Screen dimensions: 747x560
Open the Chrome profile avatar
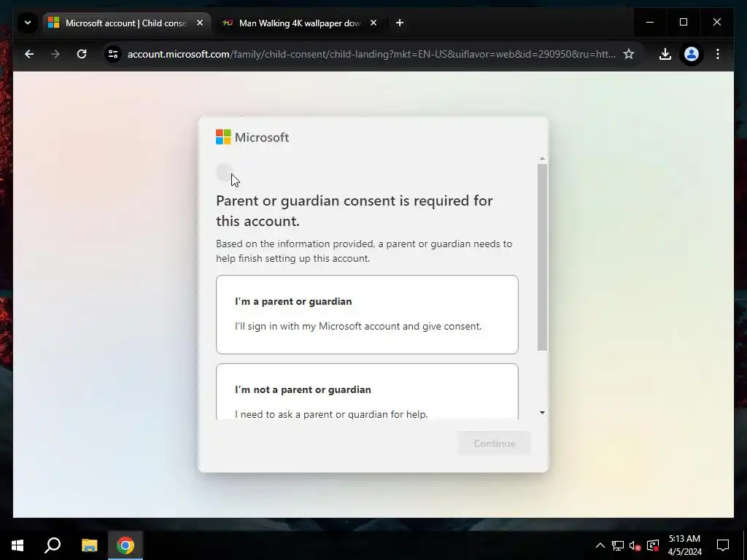[x=692, y=54]
